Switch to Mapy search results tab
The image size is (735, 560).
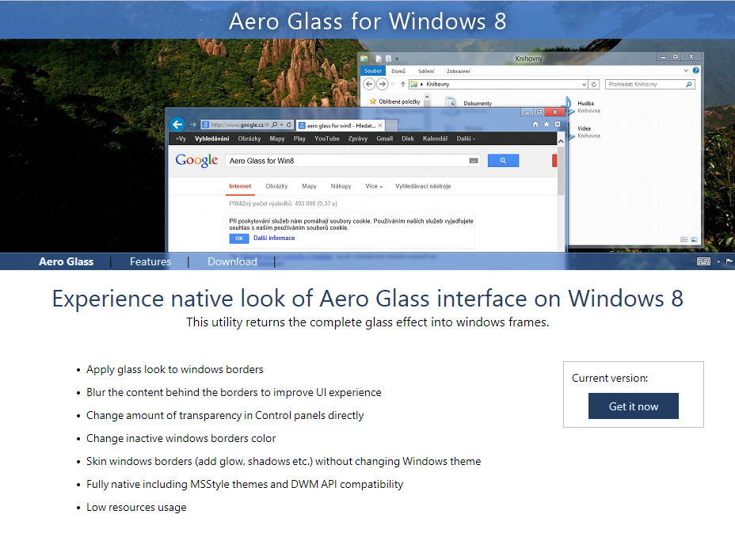point(309,186)
